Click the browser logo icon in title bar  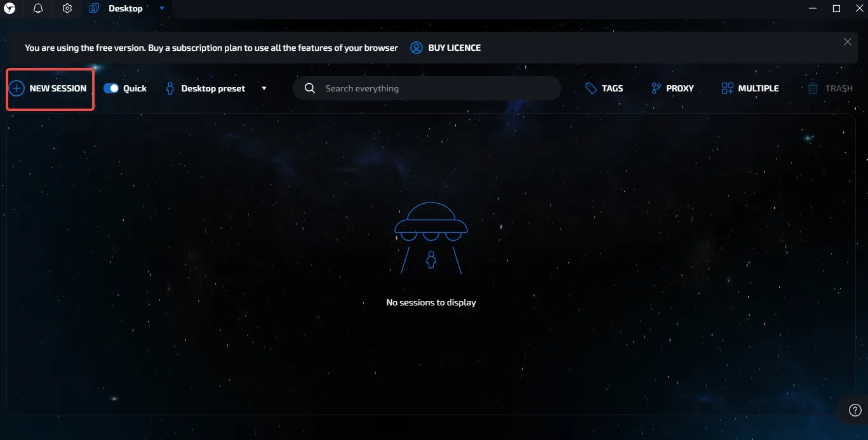[9, 9]
